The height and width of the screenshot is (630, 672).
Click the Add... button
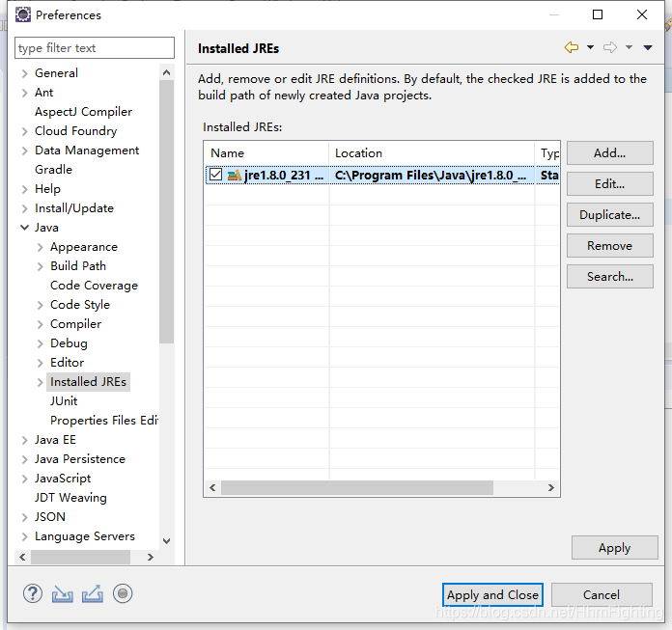(610, 152)
